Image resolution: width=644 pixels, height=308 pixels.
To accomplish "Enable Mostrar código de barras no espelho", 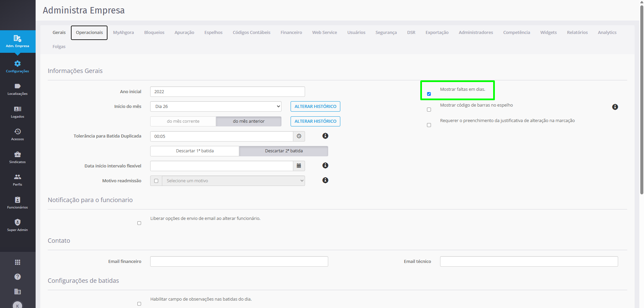I will click(429, 110).
